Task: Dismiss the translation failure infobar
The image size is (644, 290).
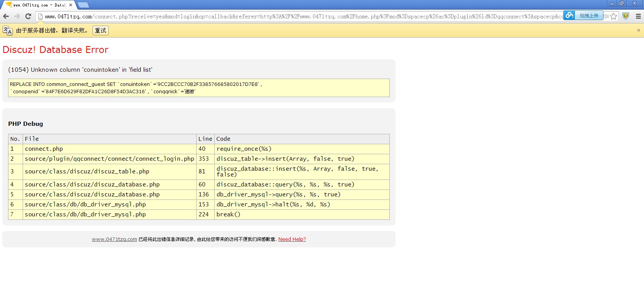Action: [639, 30]
